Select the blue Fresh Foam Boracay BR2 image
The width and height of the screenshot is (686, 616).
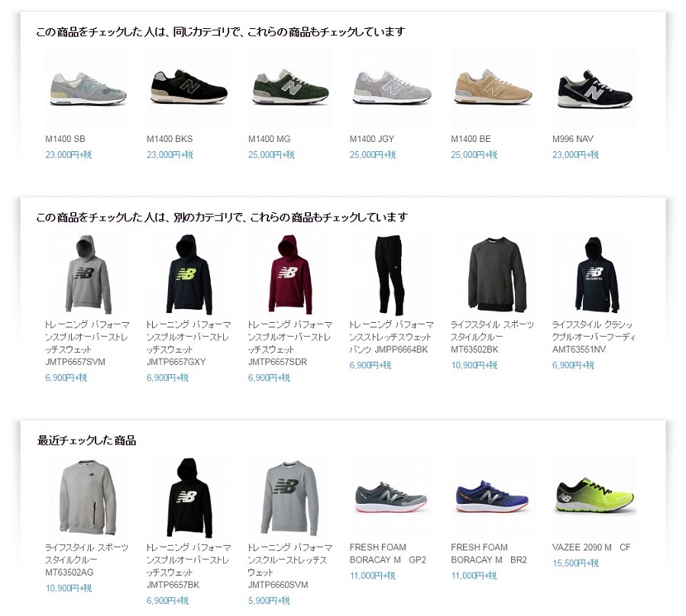click(493, 498)
